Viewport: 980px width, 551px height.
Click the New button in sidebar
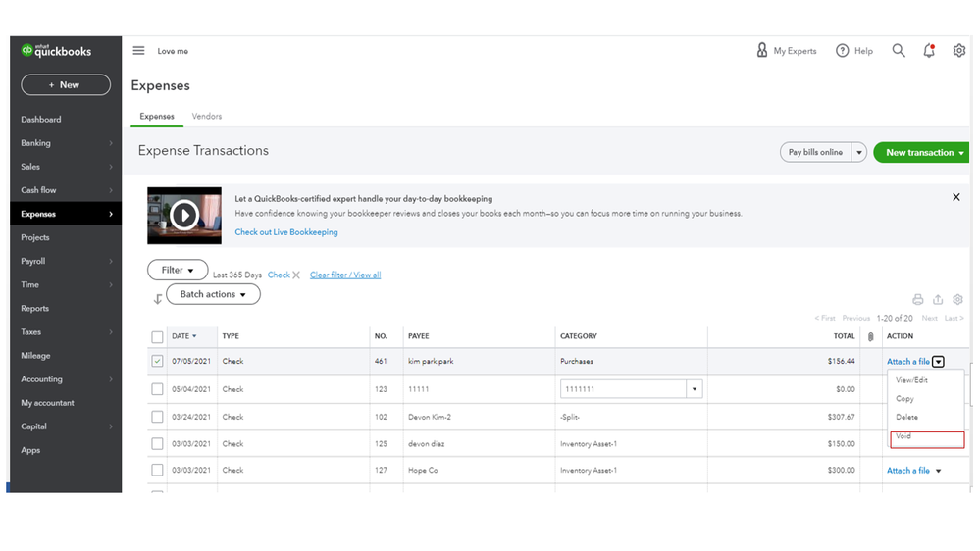(66, 85)
